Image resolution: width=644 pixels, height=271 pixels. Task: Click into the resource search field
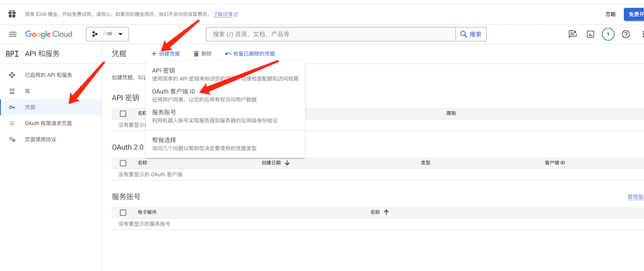(x=331, y=34)
